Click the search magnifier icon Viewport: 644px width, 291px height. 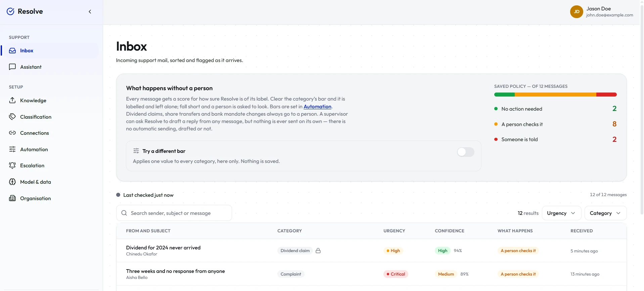click(x=124, y=213)
